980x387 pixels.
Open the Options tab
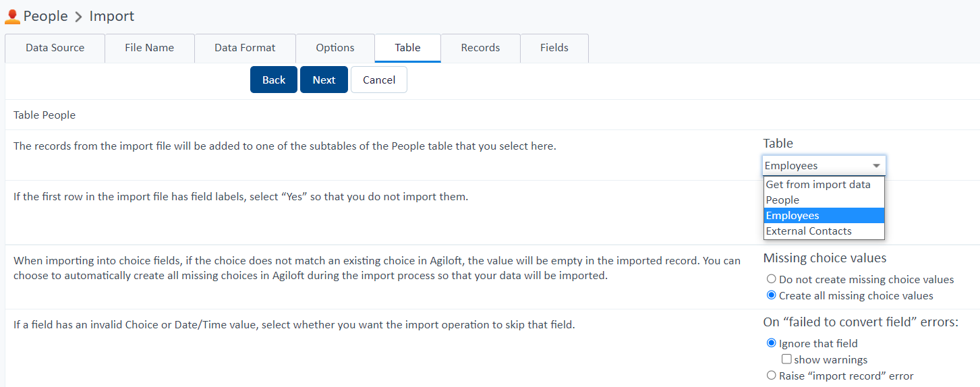pyautogui.click(x=335, y=48)
